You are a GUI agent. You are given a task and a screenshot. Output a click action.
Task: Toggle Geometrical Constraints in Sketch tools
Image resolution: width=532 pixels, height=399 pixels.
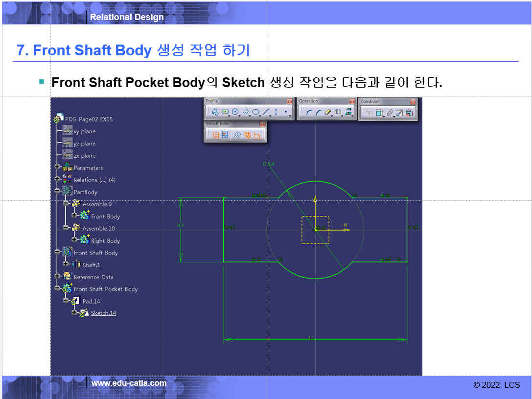[248, 136]
